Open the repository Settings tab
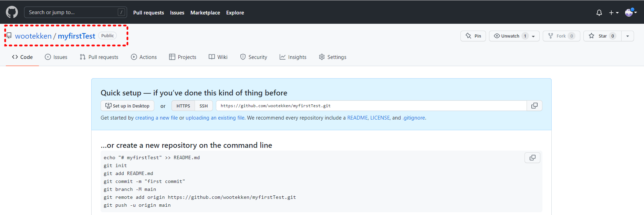This screenshot has width=644, height=215. click(333, 57)
